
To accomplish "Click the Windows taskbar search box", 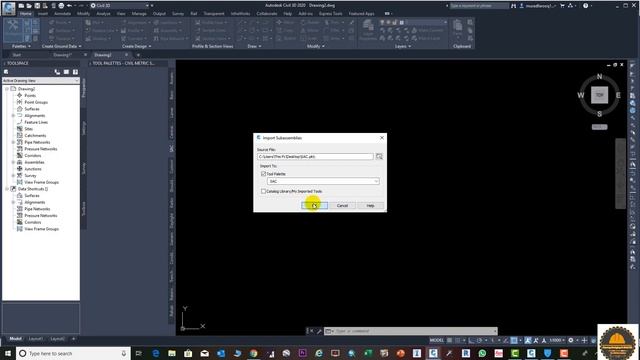I will click(73, 353).
